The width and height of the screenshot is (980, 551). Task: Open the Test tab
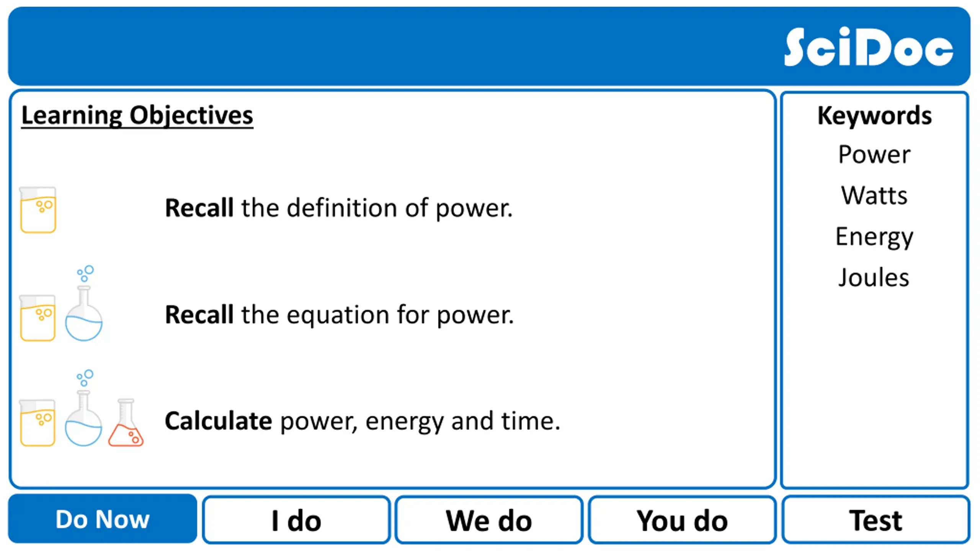[875, 520]
